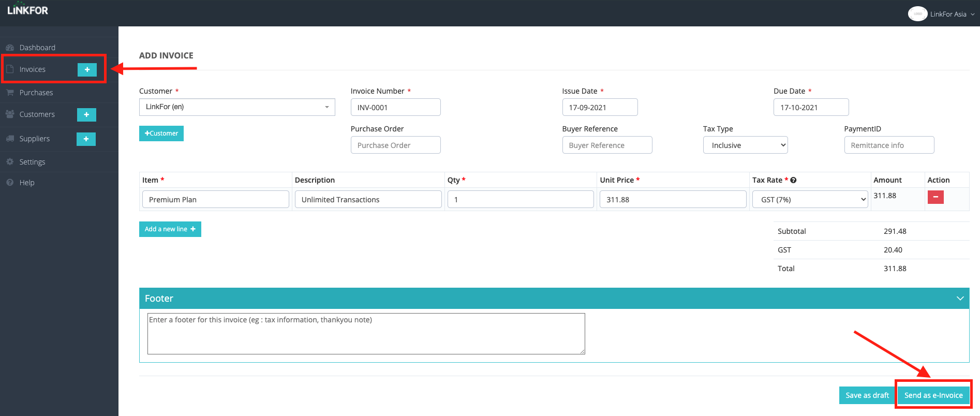The height and width of the screenshot is (416, 980).
Task: Add a new supplier via sidebar plus
Action: (x=86, y=139)
